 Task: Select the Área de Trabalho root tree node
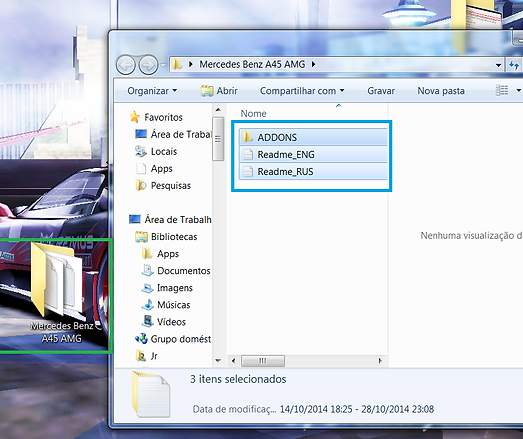point(170,220)
